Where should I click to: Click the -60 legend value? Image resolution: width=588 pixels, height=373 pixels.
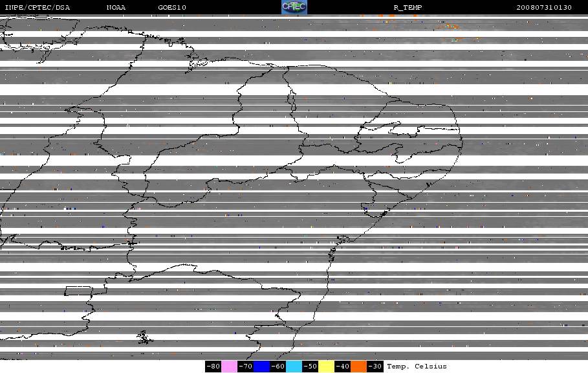click(278, 367)
